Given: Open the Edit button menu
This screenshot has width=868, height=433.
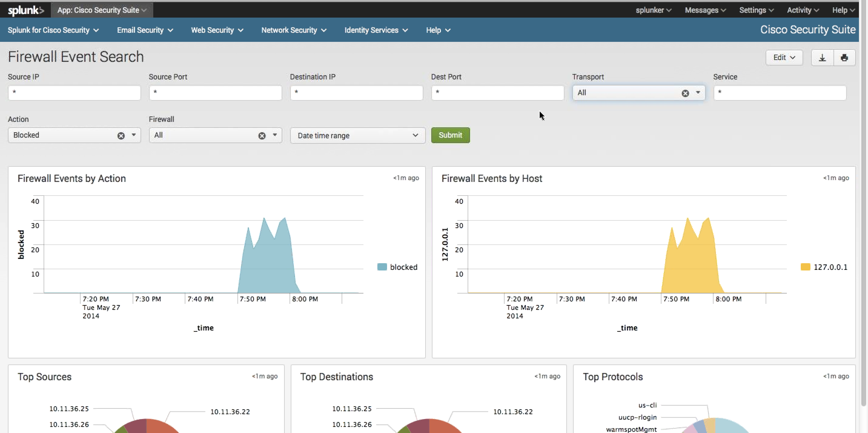Looking at the screenshot, I should point(784,58).
